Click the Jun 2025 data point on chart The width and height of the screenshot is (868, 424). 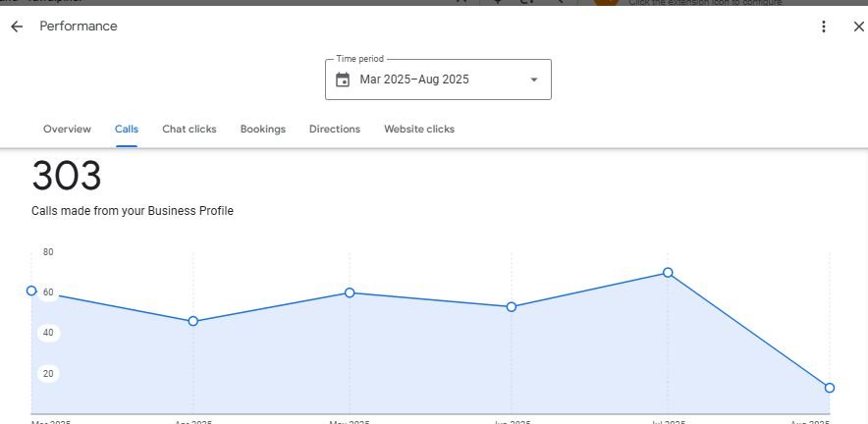point(512,306)
